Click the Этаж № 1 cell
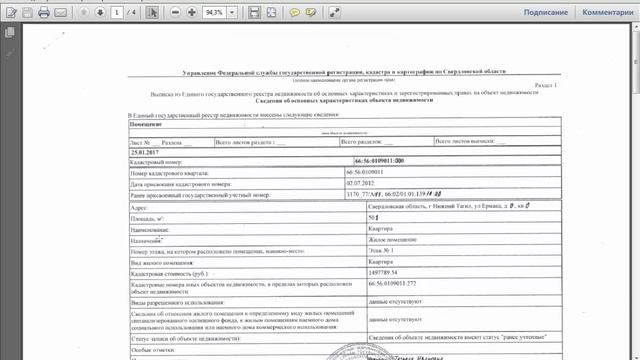The image size is (640, 360). pyautogui.click(x=381, y=250)
